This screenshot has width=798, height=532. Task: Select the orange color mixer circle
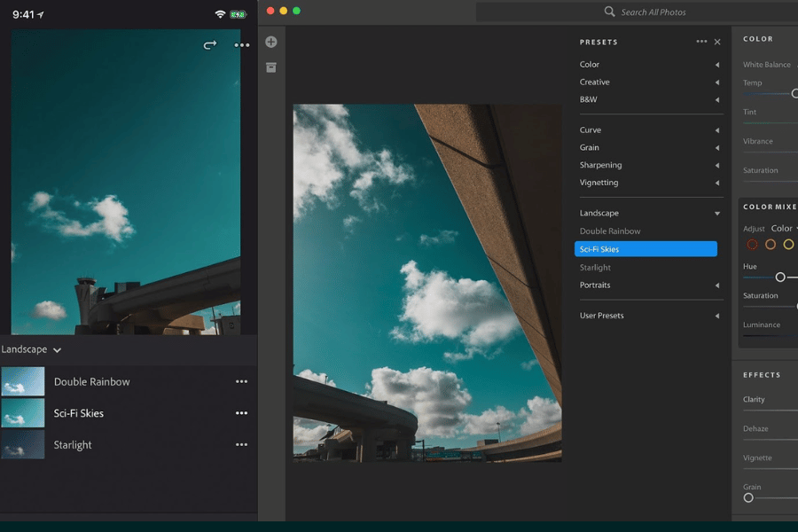[771, 245]
